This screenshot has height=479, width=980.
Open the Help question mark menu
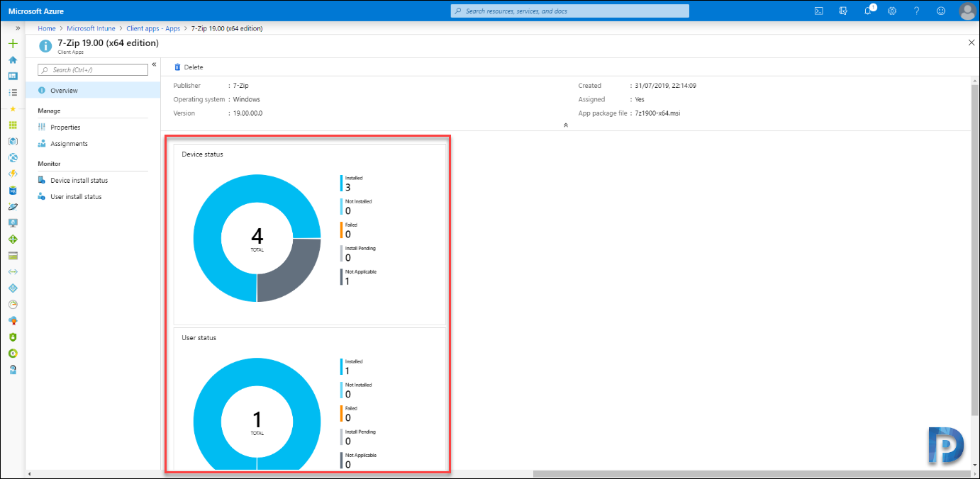(x=917, y=11)
